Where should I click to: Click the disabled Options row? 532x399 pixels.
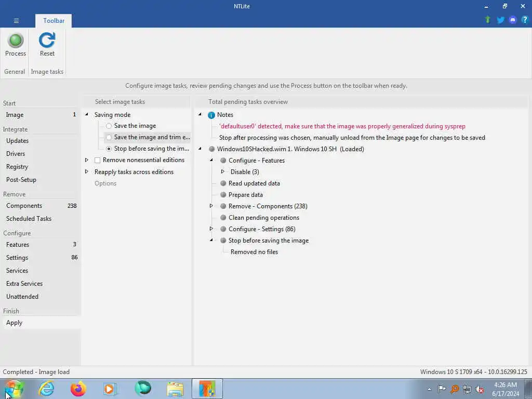coord(105,183)
